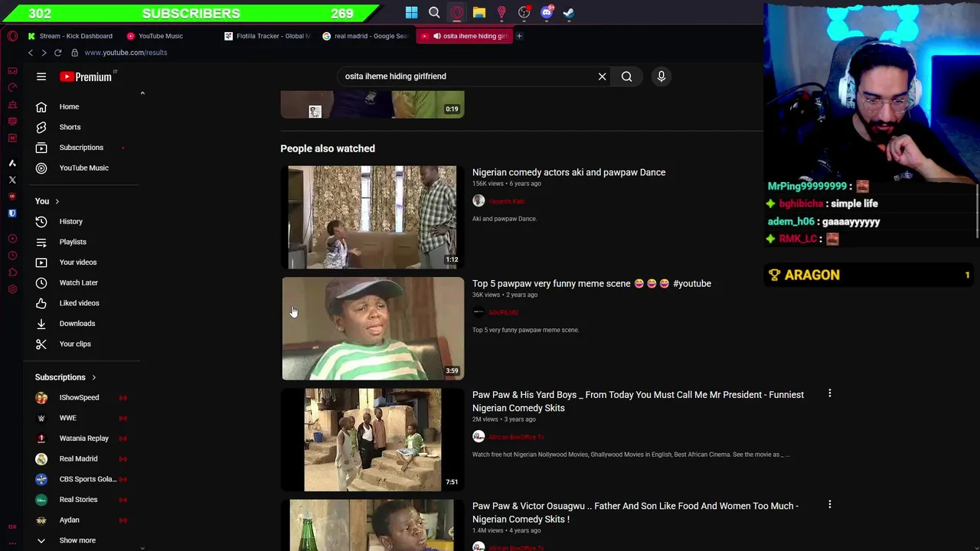The height and width of the screenshot is (551, 980).
Task: Select the osita iheme hiding girlfriend tab
Action: point(464,36)
